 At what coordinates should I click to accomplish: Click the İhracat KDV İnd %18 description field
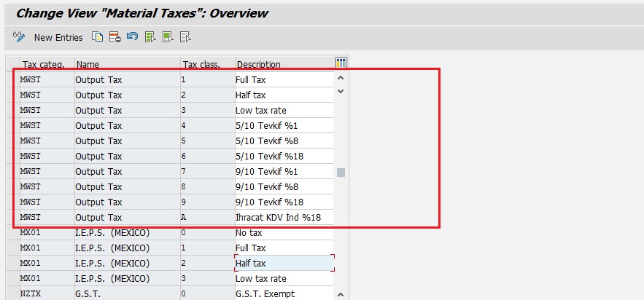click(284, 217)
